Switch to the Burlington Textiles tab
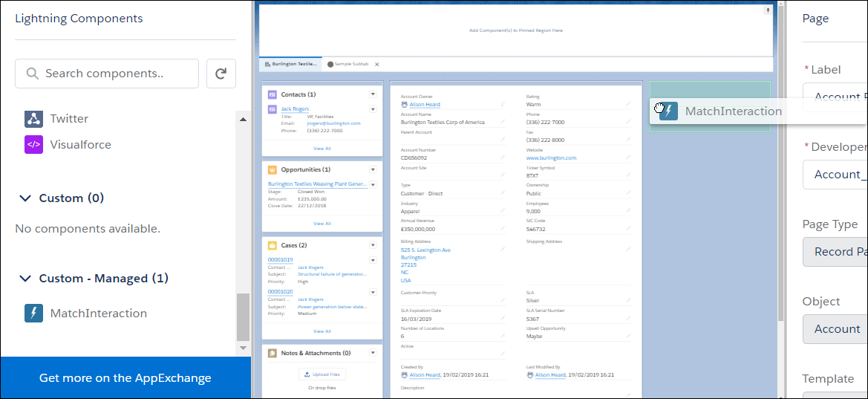The width and height of the screenshot is (868, 399). point(290,65)
